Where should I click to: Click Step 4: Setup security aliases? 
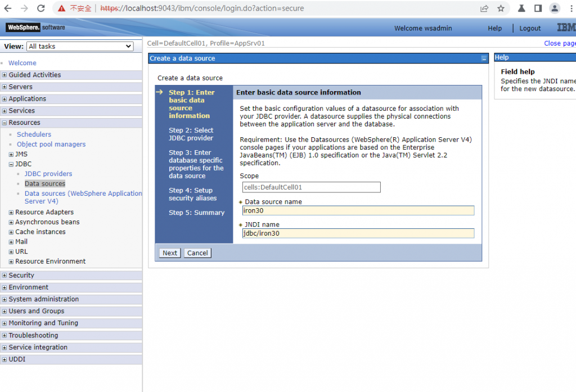192,194
